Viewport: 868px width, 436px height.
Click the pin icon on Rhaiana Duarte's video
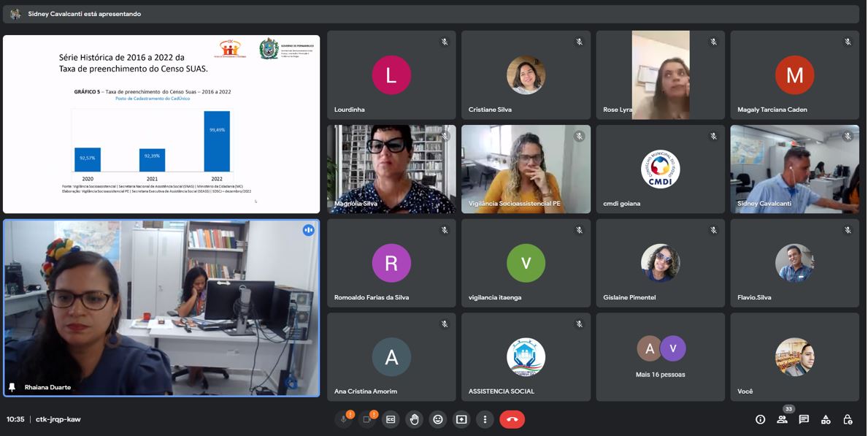(x=12, y=387)
